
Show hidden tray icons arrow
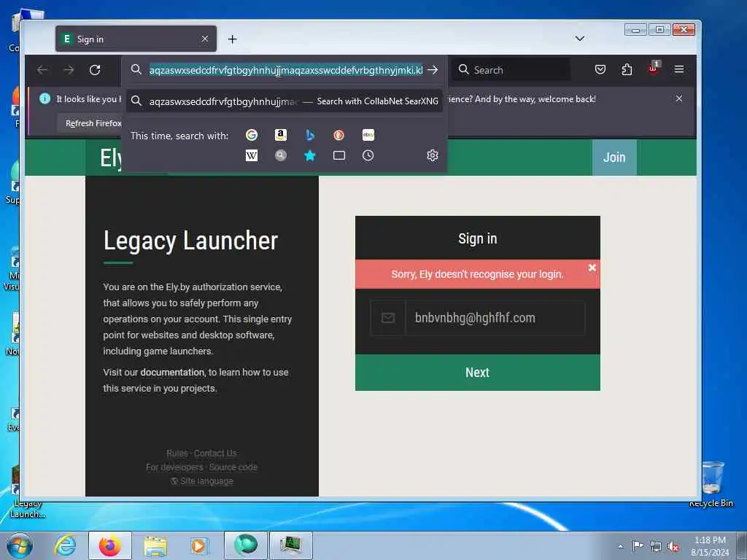coord(620,546)
